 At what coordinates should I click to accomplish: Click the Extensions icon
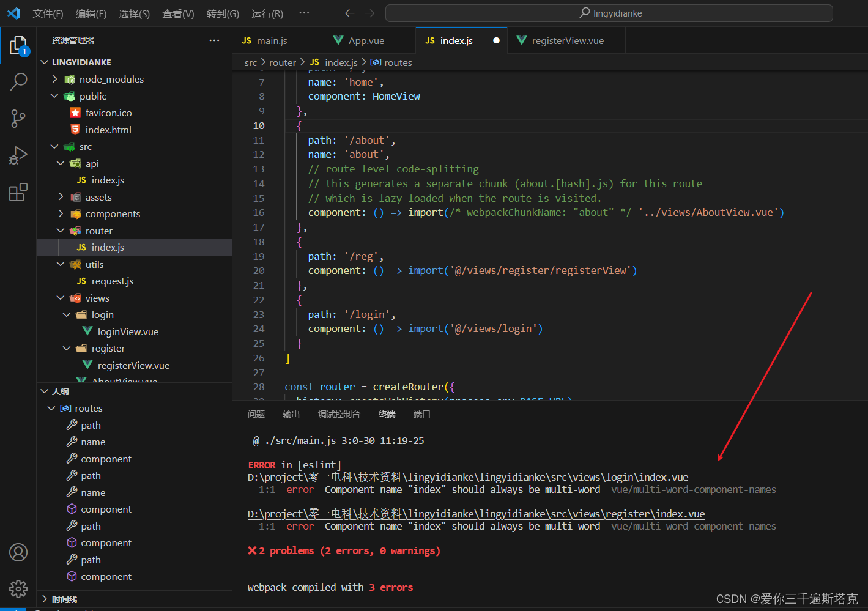click(x=18, y=191)
